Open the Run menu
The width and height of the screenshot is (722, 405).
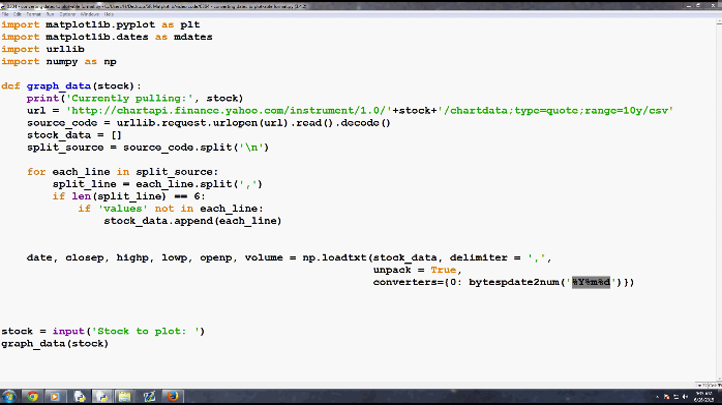(50, 14)
